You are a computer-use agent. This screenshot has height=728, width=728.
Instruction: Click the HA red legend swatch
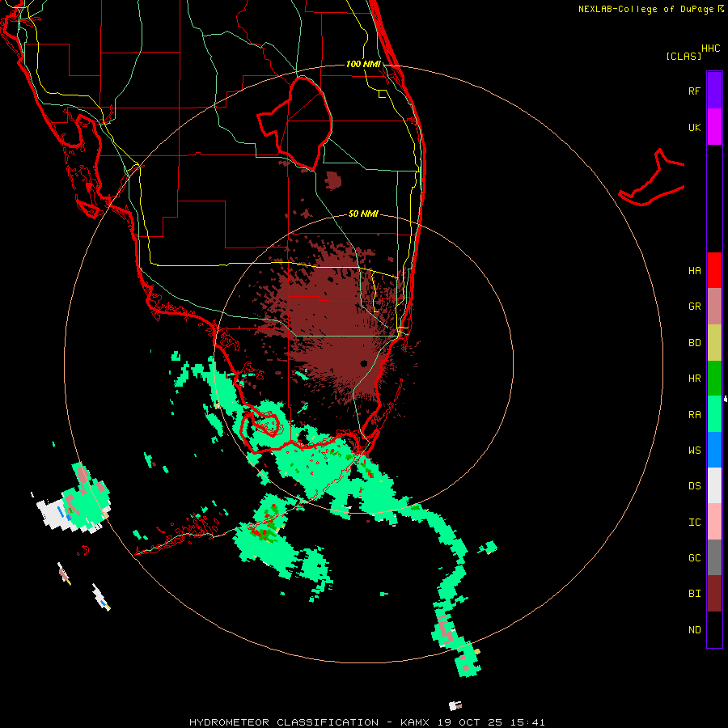[x=714, y=270]
